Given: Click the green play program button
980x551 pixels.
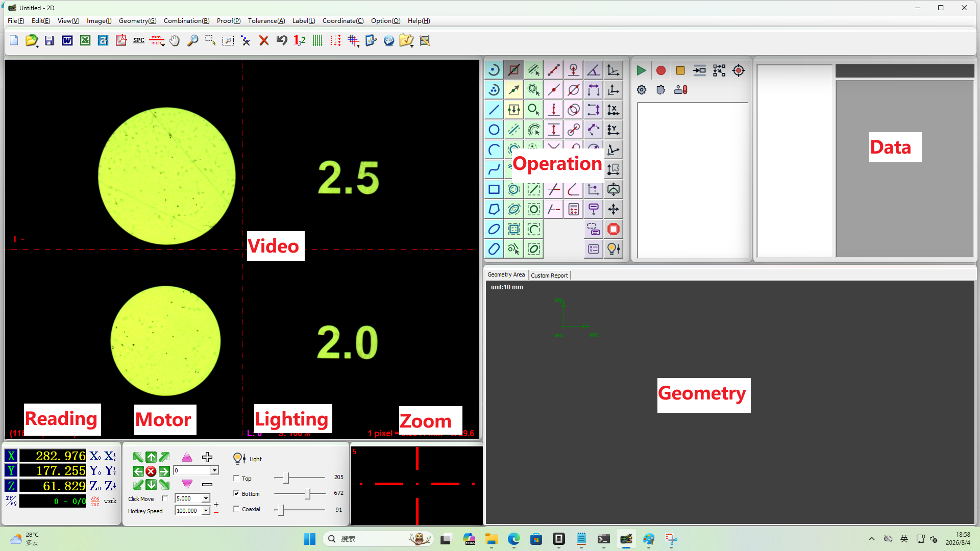Looking at the screenshot, I should [641, 70].
